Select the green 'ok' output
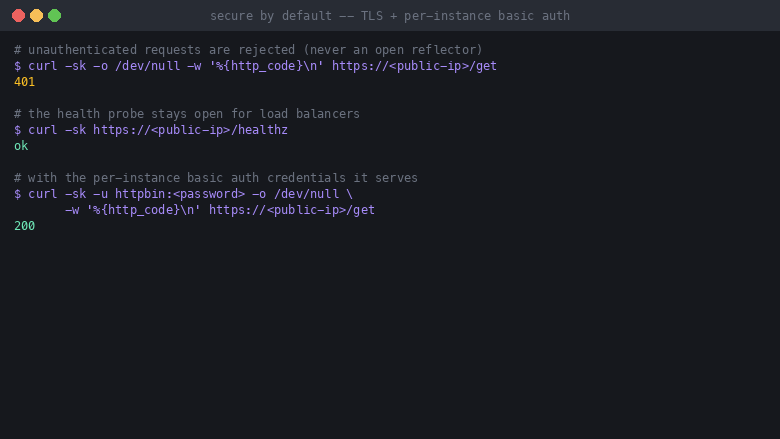The image size is (780, 439). point(21,146)
